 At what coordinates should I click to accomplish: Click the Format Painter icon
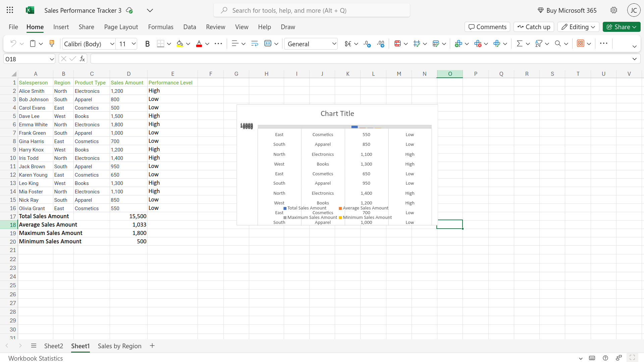(x=52, y=44)
